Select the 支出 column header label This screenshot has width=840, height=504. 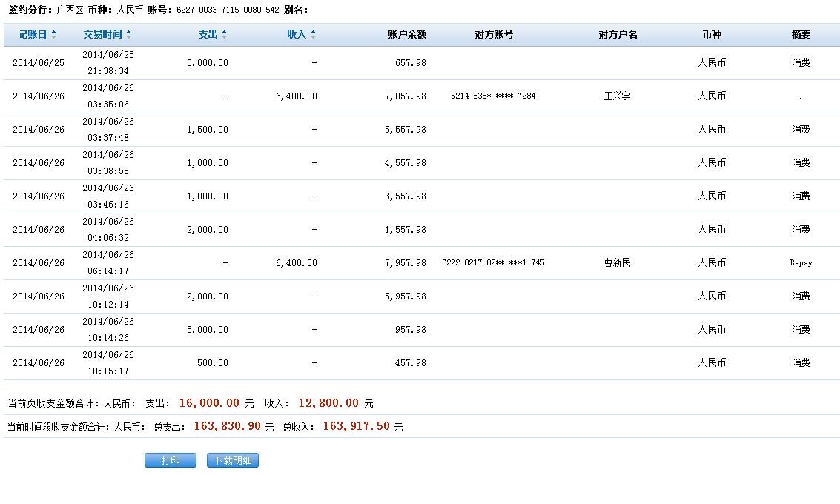pyautogui.click(x=208, y=35)
